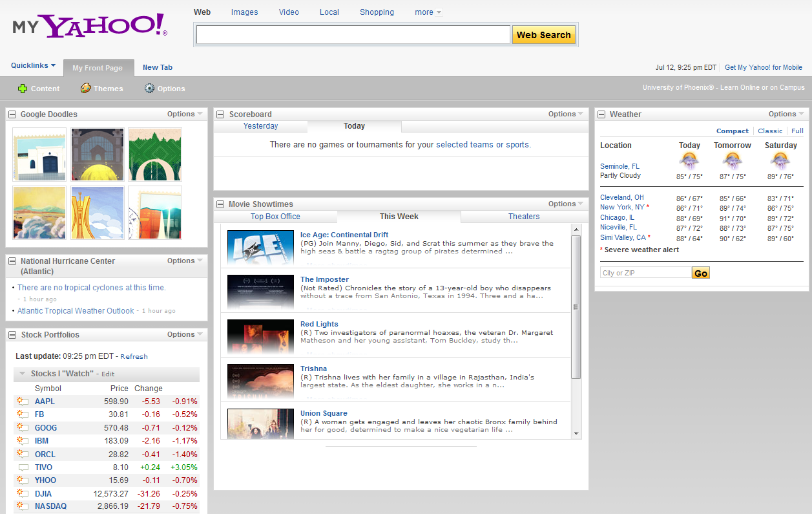Click the movie list scrollbar up arrow
Viewport: 812px width, 514px height.
[x=576, y=229]
